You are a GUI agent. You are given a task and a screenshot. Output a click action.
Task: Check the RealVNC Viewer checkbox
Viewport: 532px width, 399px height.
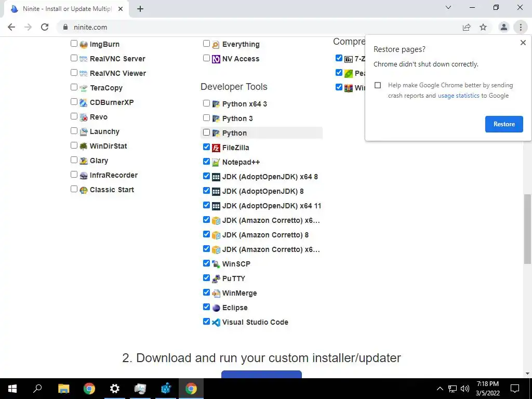pyautogui.click(x=74, y=73)
